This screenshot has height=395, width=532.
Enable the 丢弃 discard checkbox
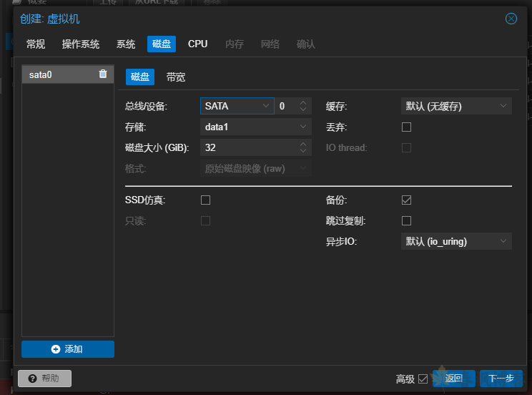click(406, 127)
